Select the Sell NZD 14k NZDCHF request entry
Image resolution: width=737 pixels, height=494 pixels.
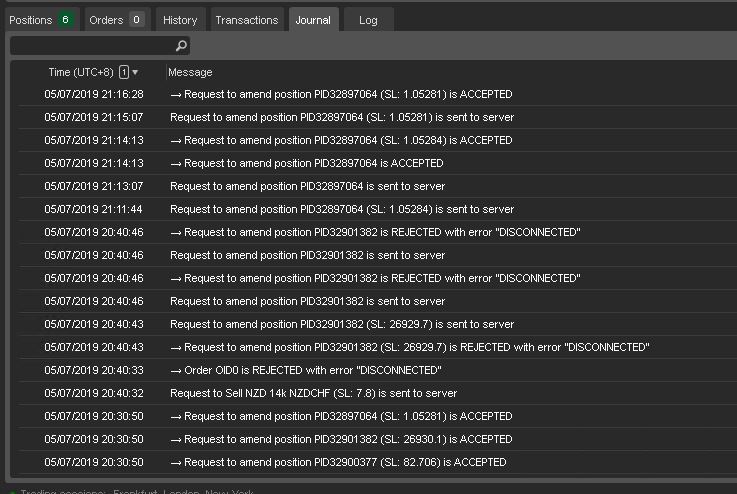coord(378,393)
